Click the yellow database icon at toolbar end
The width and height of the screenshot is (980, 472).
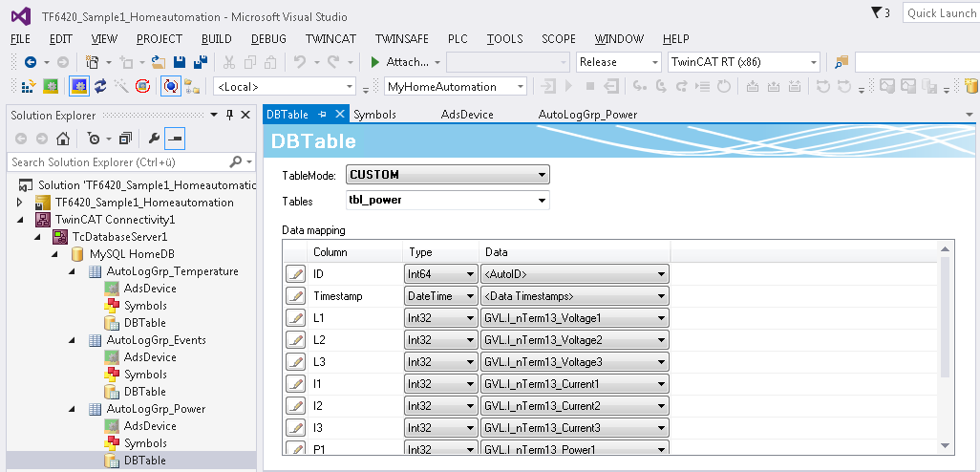(971, 86)
